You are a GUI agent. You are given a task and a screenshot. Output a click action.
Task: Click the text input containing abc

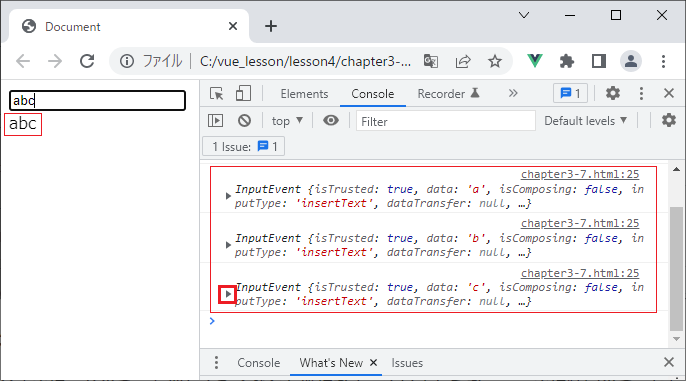tap(97, 100)
